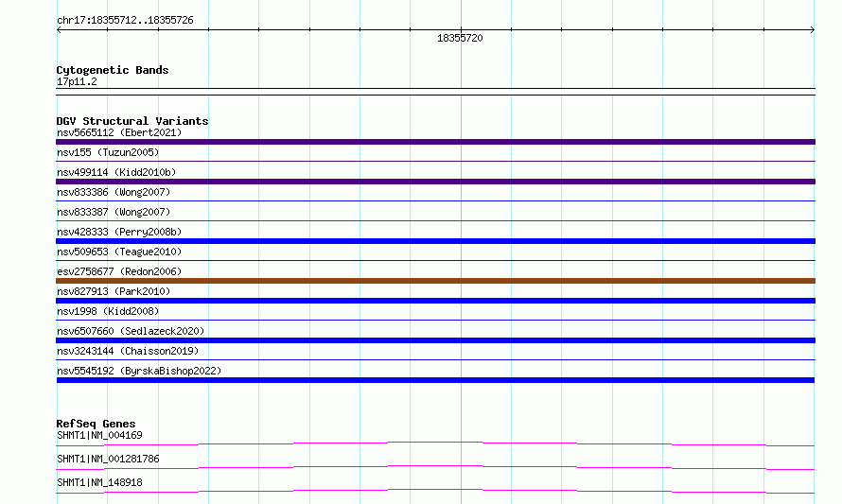Image resolution: width=842 pixels, height=504 pixels.
Task: Click the left arrow end of the ruler
Action: pyautogui.click(x=59, y=30)
